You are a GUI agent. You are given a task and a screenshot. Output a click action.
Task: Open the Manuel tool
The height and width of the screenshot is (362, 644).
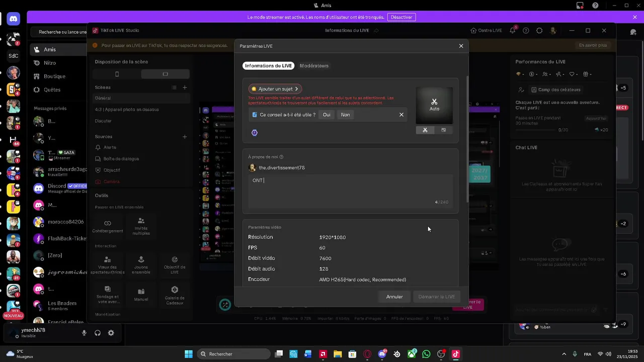pyautogui.click(x=141, y=295)
